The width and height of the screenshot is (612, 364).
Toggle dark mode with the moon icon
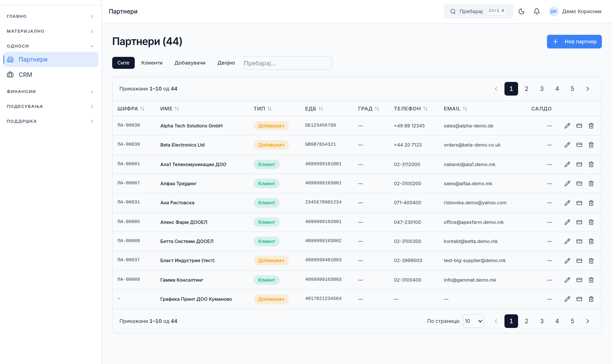tap(521, 11)
